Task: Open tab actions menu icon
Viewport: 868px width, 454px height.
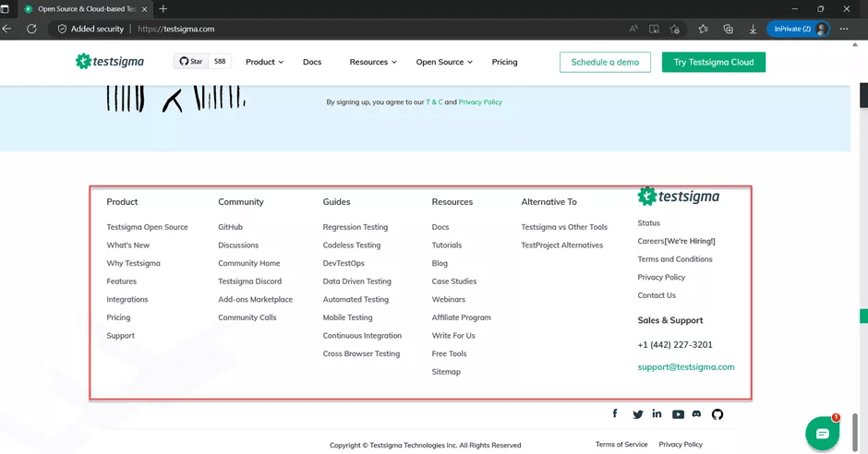Action: (x=5, y=9)
